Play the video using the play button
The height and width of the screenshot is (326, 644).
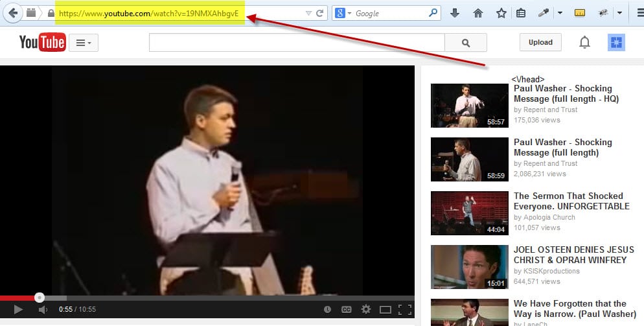[18, 310]
